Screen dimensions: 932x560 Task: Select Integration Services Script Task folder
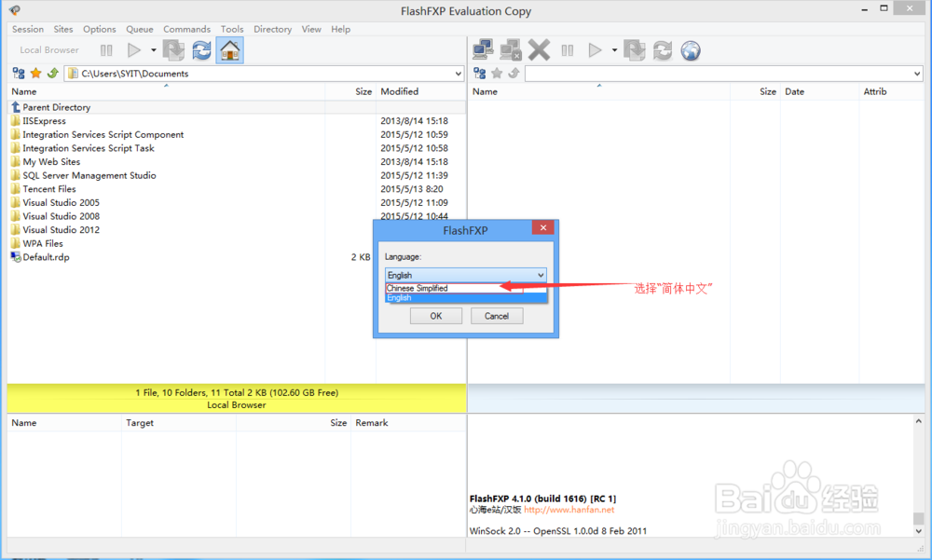point(88,149)
